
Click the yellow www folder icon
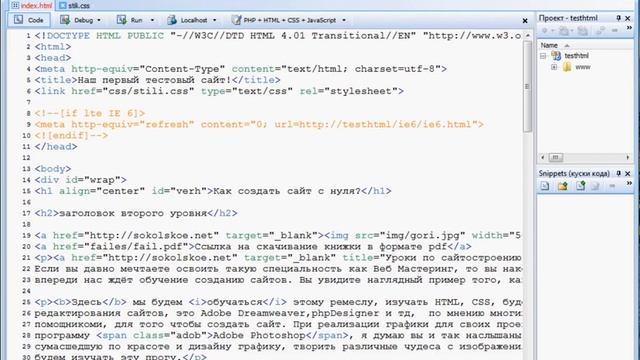pos(567,67)
